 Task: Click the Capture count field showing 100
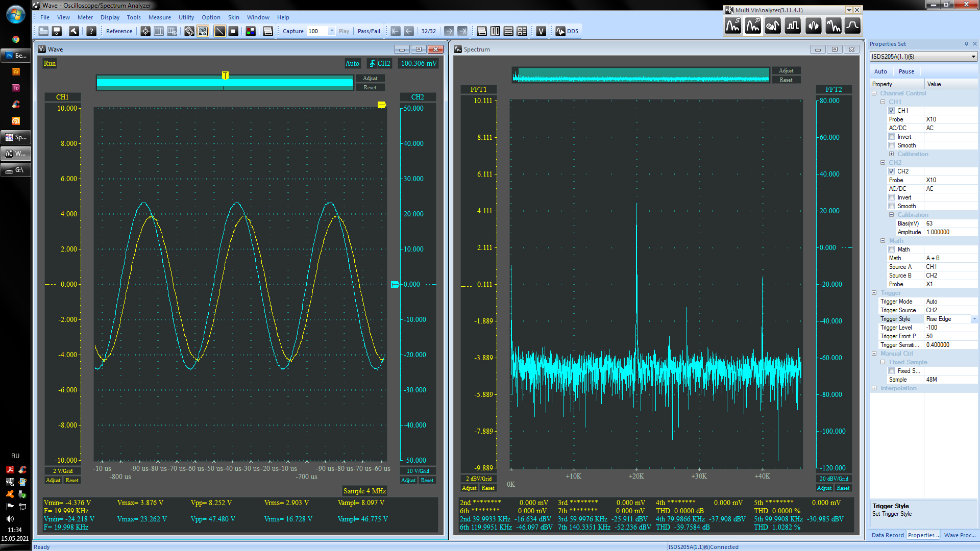pos(316,31)
